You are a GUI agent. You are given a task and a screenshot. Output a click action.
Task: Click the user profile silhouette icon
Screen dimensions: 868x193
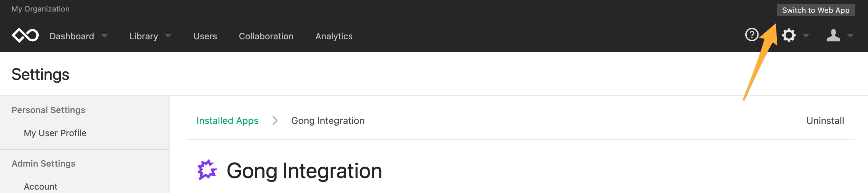(833, 35)
